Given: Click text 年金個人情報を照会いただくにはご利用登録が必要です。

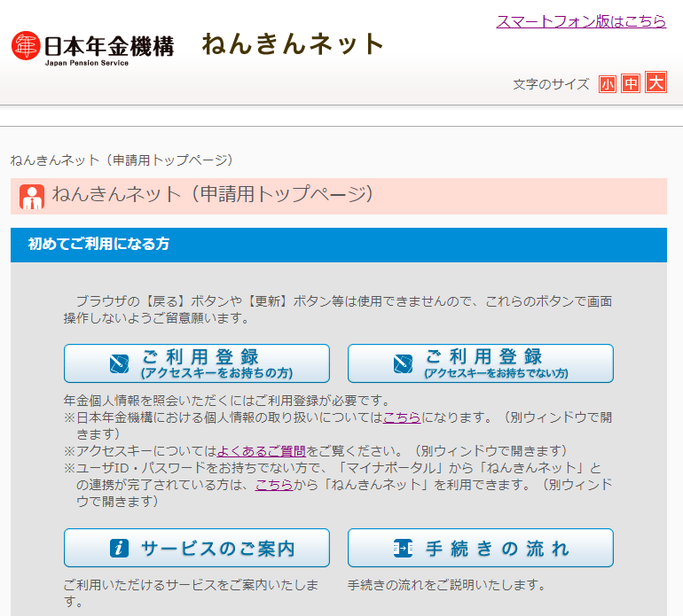Looking at the screenshot, I should 226,401.
